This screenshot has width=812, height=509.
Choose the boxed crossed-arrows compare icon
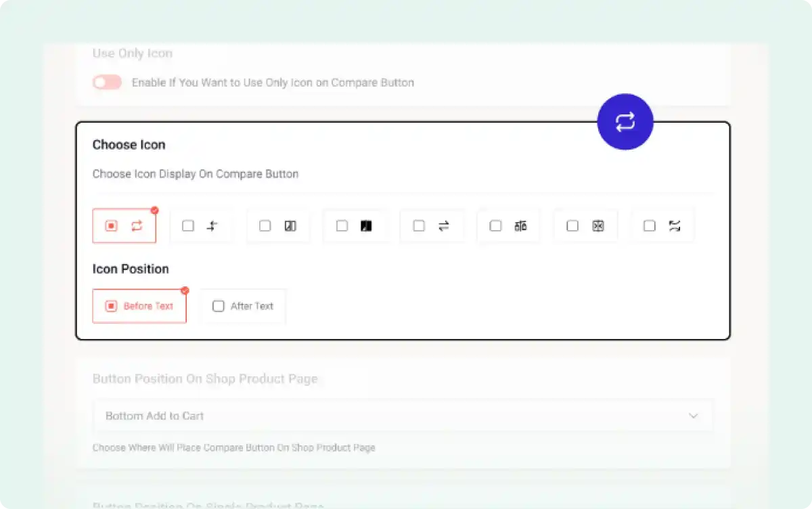pos(597,226)
